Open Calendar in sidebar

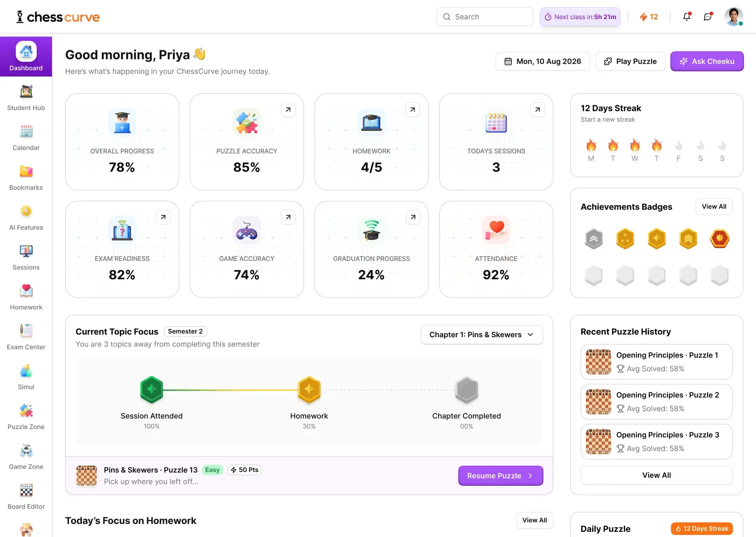coord(26,138)
